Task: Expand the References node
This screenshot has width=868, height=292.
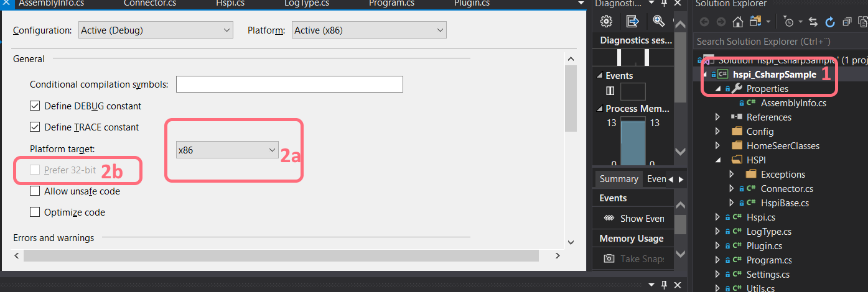Action: 717,117
